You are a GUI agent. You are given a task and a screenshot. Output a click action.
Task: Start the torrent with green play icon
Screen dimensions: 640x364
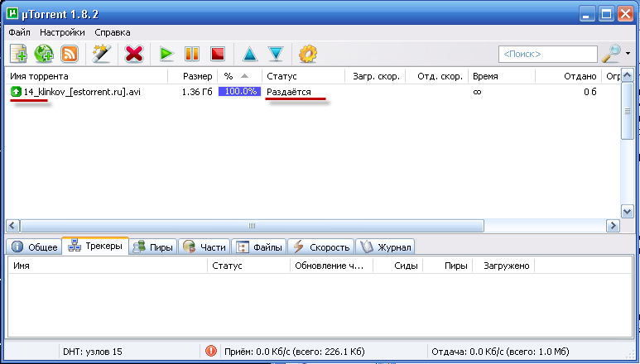[166, 54]
